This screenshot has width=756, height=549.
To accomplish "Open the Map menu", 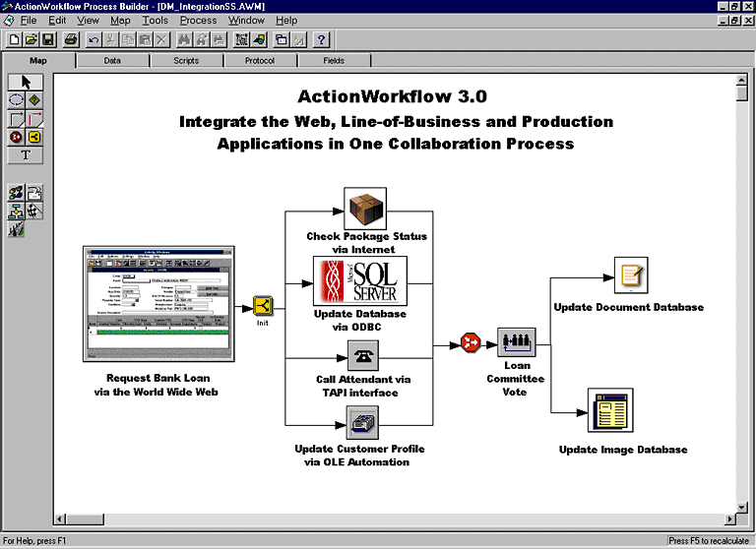I will [120, 21].
